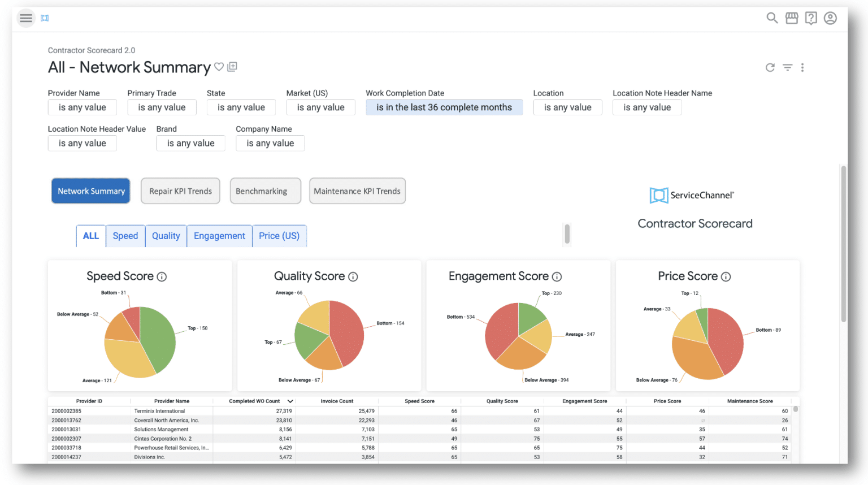Image resolution: width=868 pixels, height=485 pixels.
Task: Switch to the Engagement tab
Action: pyautogui.click(x=219, y=236)
